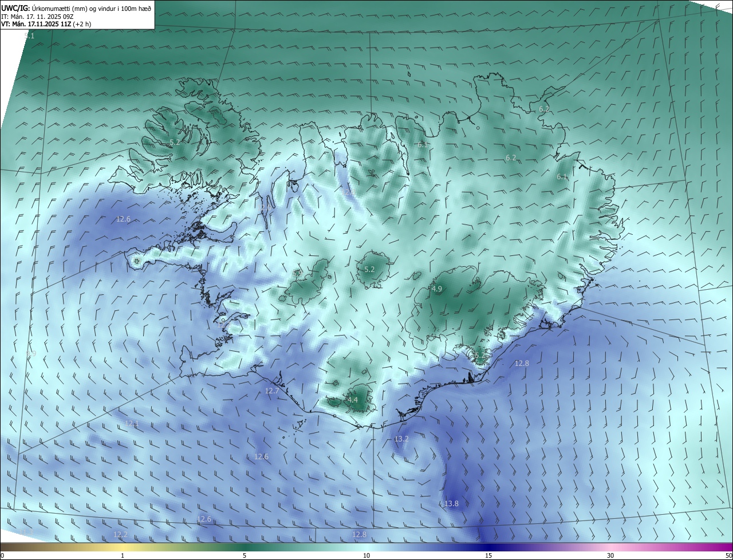Screen dimensions: 733x560
Task: Click the 12.6 value in the bay west of Iceland
Action: point(124,219)
